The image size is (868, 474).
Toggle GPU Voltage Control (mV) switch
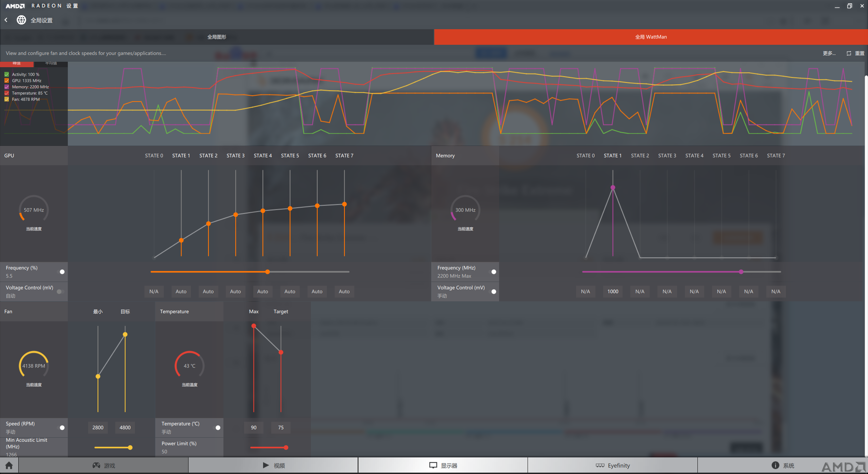pyautogui.click(x=61, y=291)
